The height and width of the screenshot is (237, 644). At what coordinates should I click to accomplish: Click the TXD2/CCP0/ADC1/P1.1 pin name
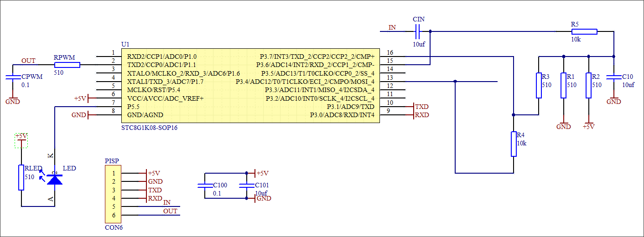click(x=162, y=65)
